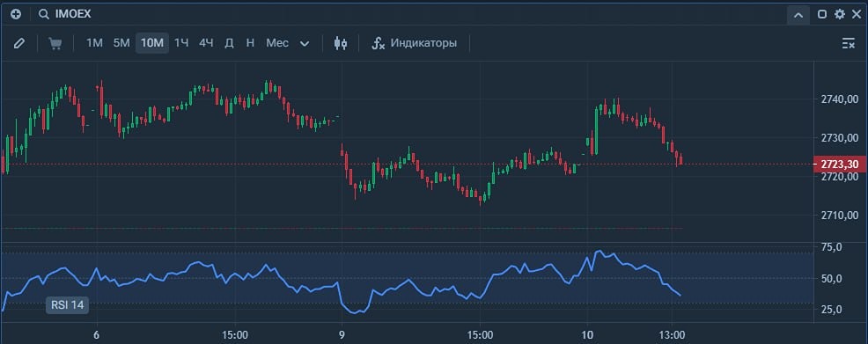The image size is (868, 344).
Task: Select the pencil drawing tool
Action: 19,43
